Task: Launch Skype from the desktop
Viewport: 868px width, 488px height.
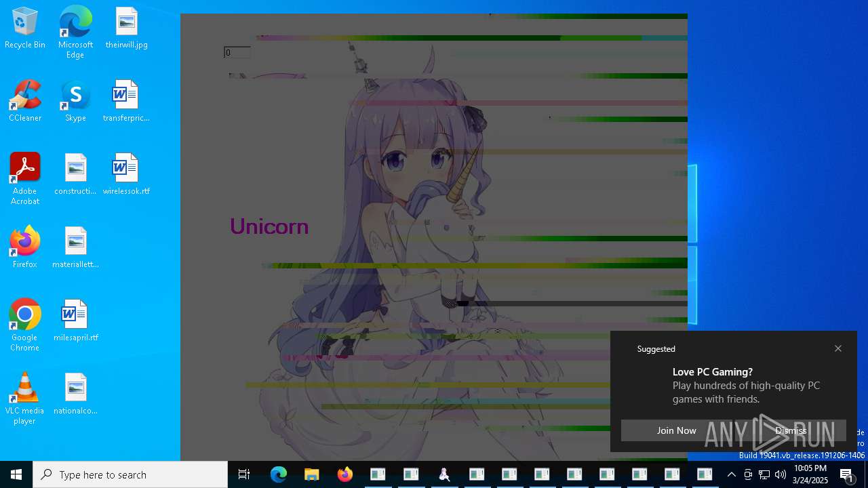Action: coord(75,102)
